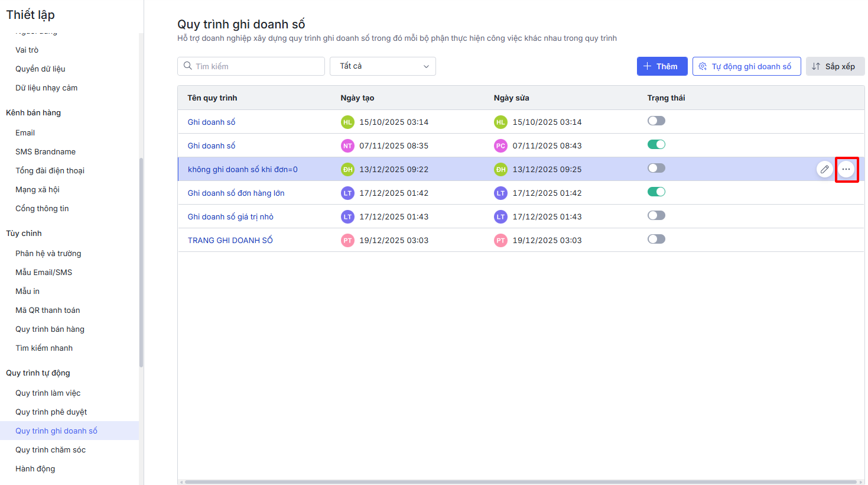
Task: Click the HL avatar in Ngày tạo column
Action: tap(347, 122)
